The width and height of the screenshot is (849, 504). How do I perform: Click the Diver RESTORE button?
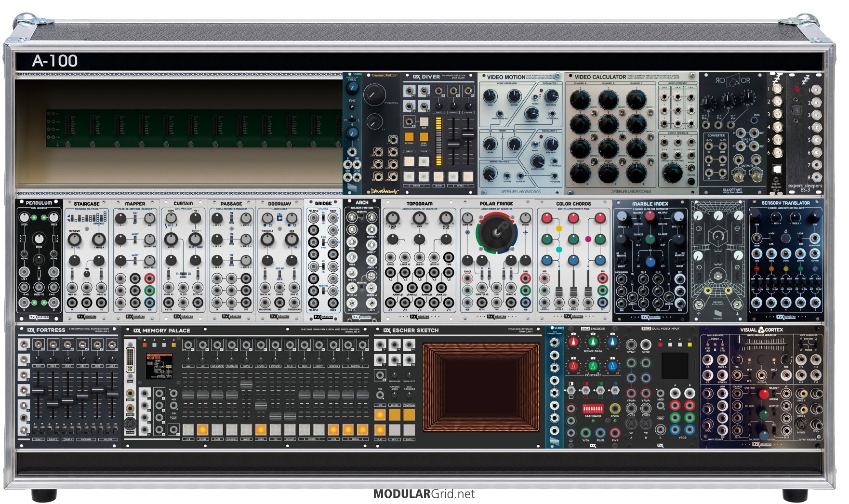point(409,136)
